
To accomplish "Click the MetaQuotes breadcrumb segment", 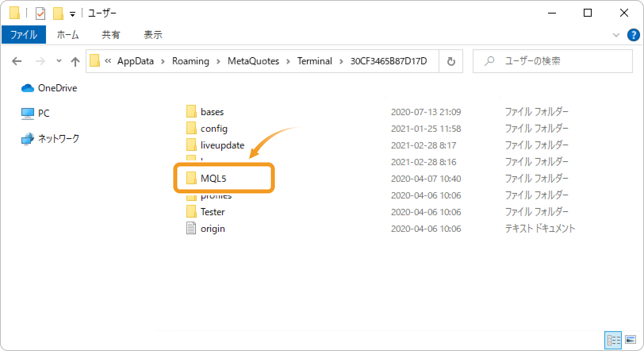I will 253,61.
